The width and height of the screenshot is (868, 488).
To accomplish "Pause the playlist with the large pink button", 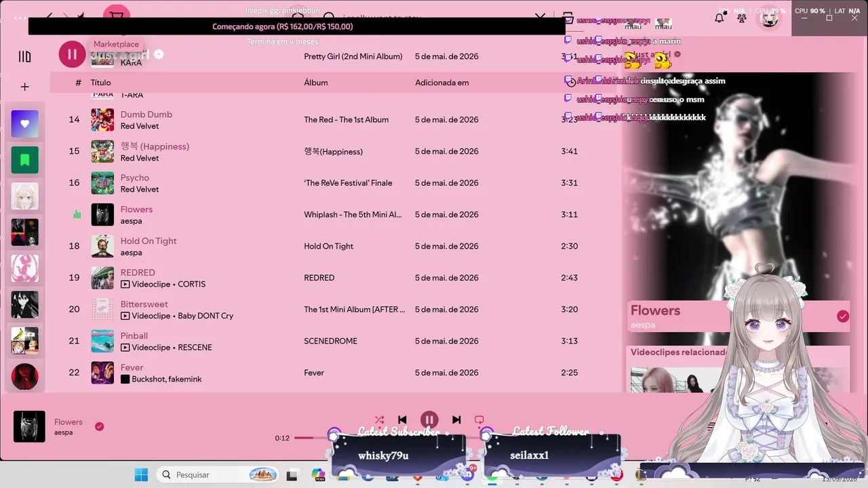I will (72, 54).
